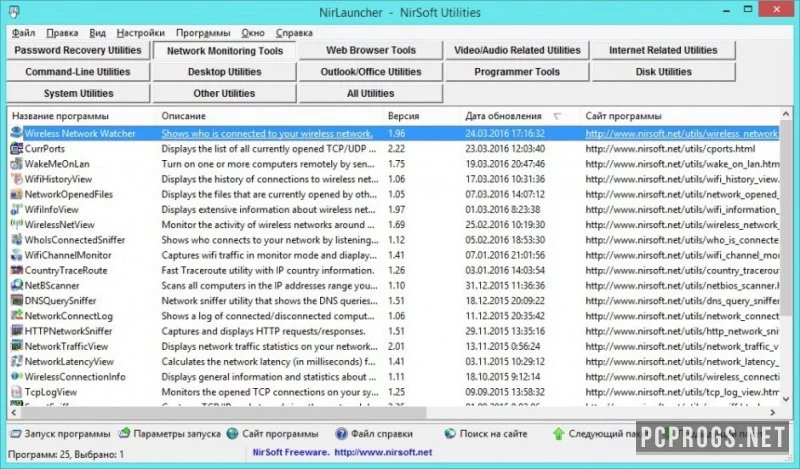Click the NirLauncher title bar app icon
The image size is (800, 469).
click(x=14, y=12)
